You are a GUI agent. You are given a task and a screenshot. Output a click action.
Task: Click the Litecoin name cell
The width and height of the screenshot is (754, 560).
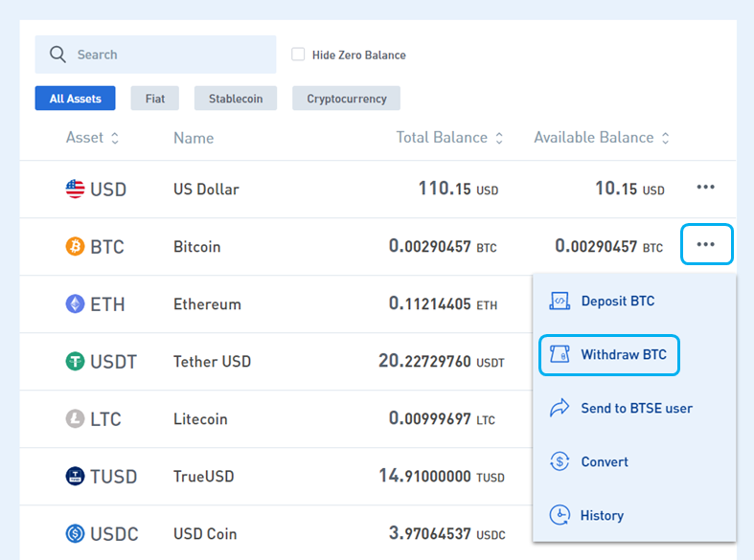[x=200, y=419]
